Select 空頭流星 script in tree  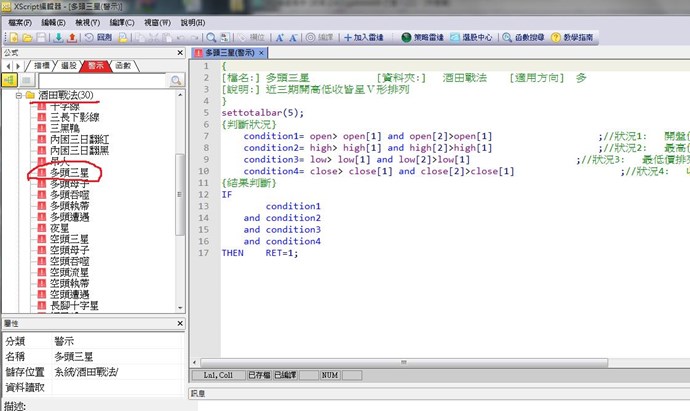tap(68, 270)
